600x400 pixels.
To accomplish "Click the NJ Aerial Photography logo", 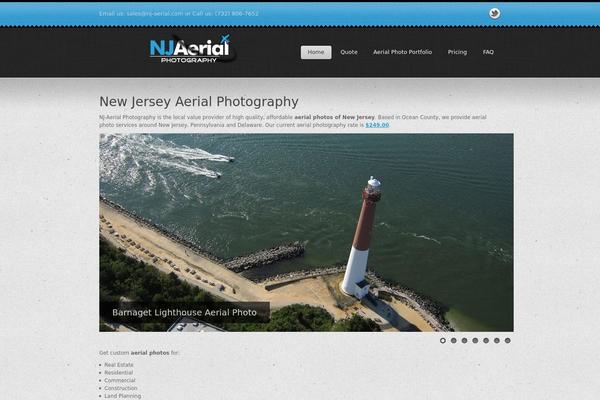I will 192,49.
